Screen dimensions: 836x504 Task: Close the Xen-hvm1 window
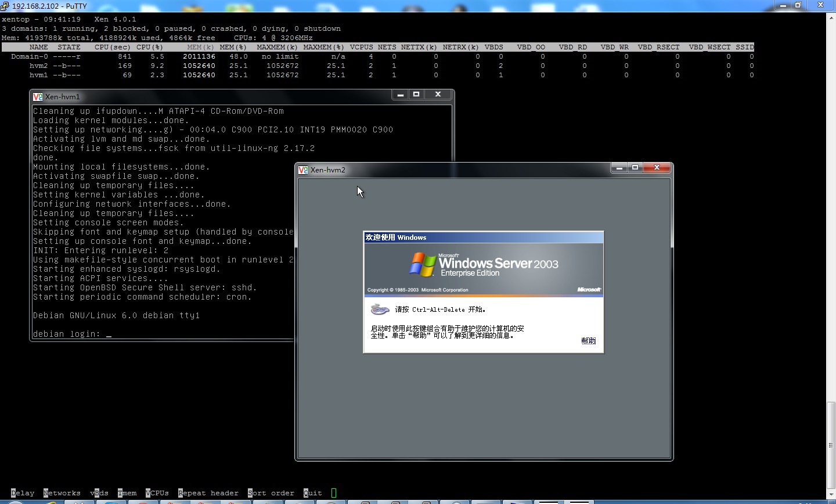coord(438,94)
